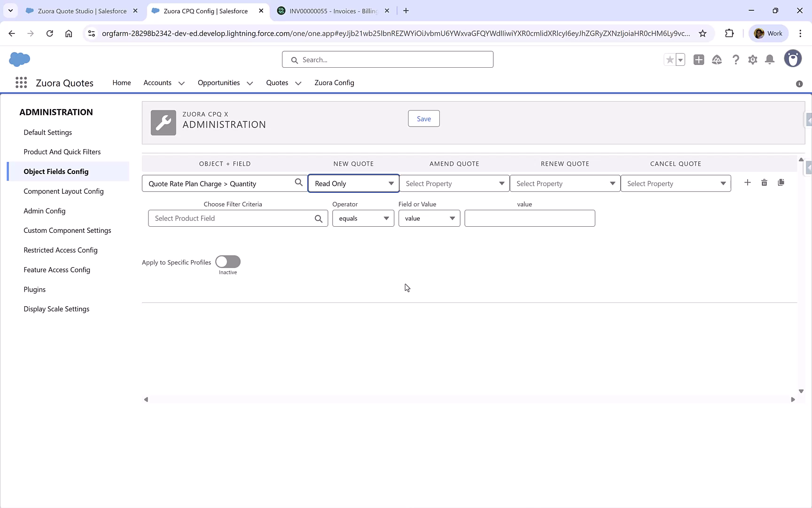
Task: Add a new object field configuration row
Action: 748,183
